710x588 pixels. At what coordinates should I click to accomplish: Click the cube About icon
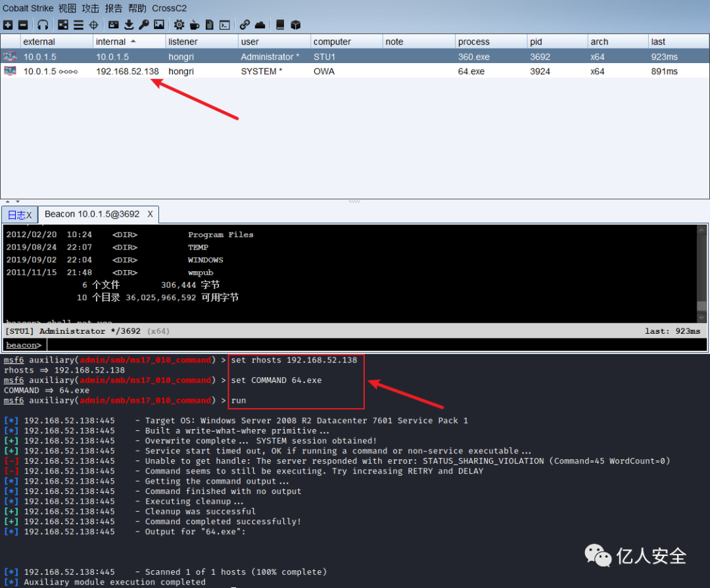[296, 25]
